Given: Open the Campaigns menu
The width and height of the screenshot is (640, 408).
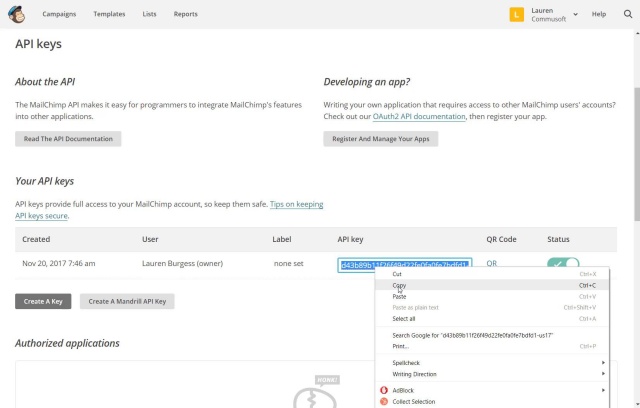Looking at the screenshot, I should [x=59, y=14].
